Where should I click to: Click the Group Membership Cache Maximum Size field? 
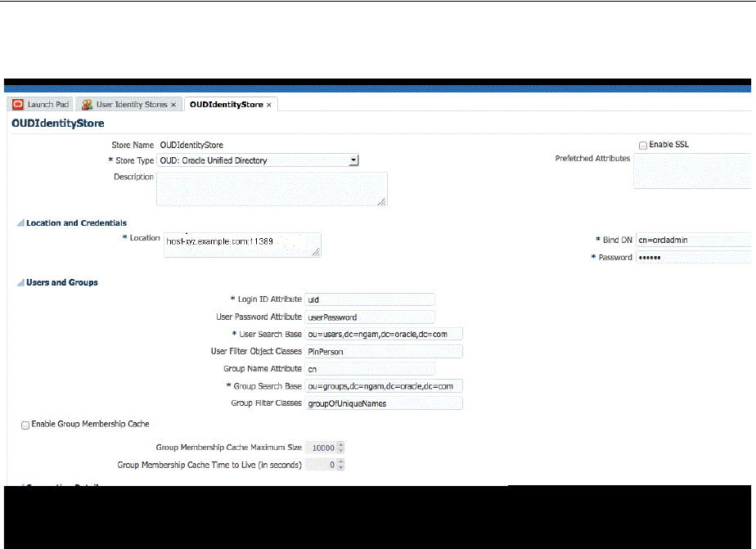pos(321,448)
